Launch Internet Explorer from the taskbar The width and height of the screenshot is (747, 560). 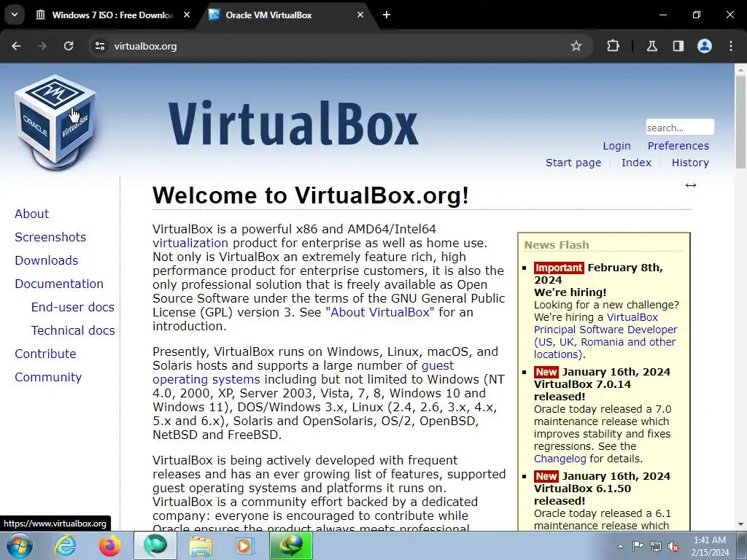click(x=65, y=545)
